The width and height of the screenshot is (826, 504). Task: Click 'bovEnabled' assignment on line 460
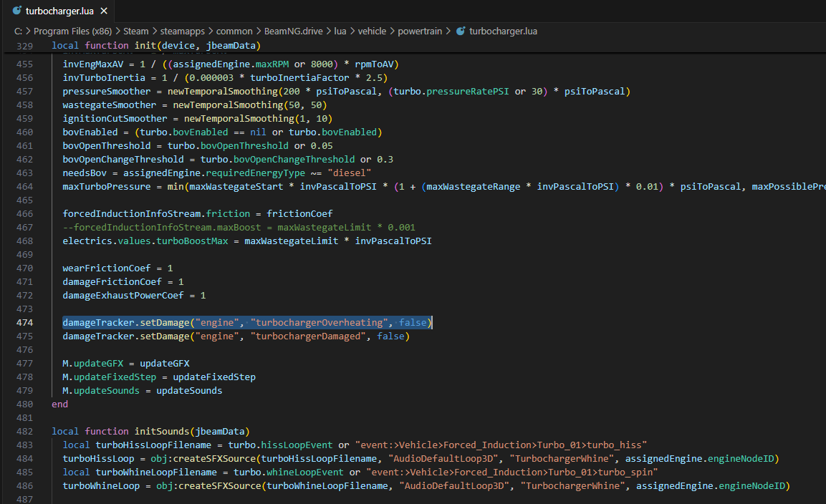pyautogui.click(x=90, y=132)
